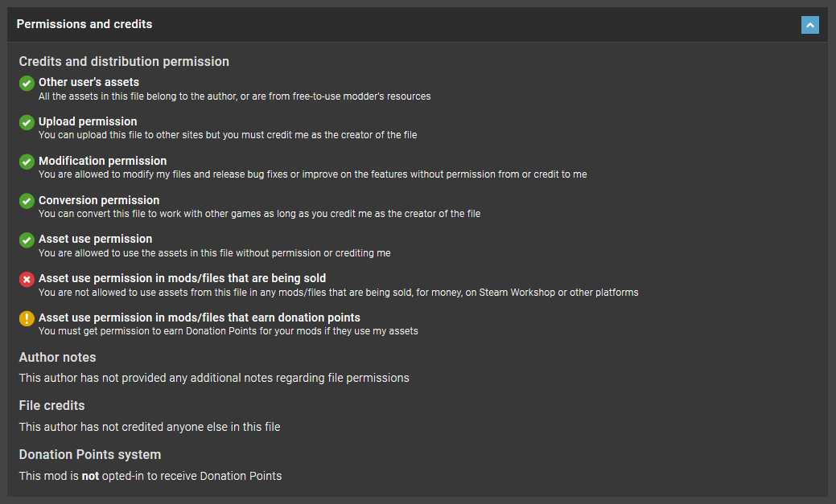
Task: Select the Conversion permission heading
Action: 99,200
